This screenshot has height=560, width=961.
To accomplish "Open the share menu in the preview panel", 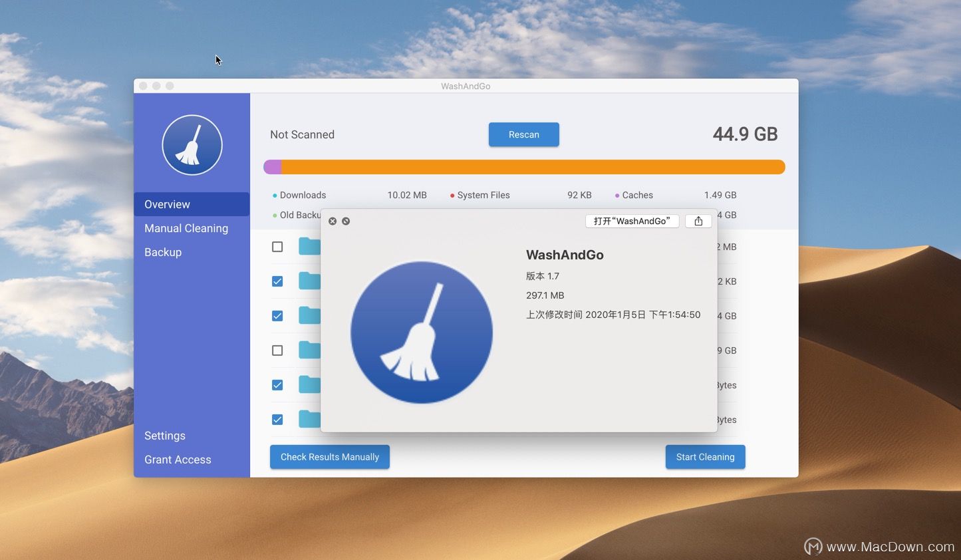I will 698,221.
